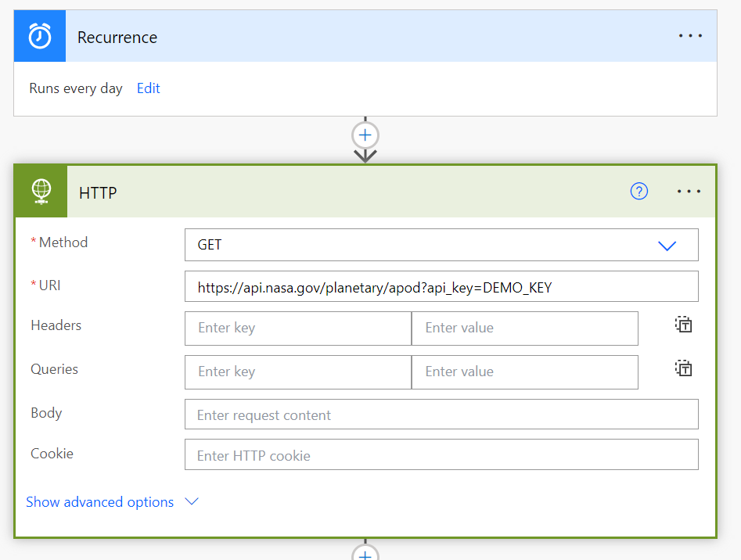The image size is (741, 560).
Task: Switch Headers to text mode
Action: coord(684,325)
